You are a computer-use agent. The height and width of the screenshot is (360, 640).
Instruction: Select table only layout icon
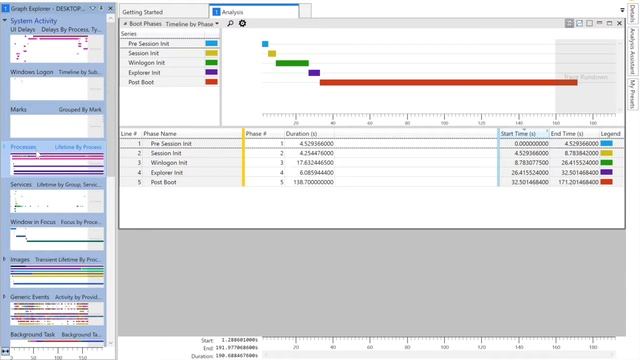click(589, 23)
